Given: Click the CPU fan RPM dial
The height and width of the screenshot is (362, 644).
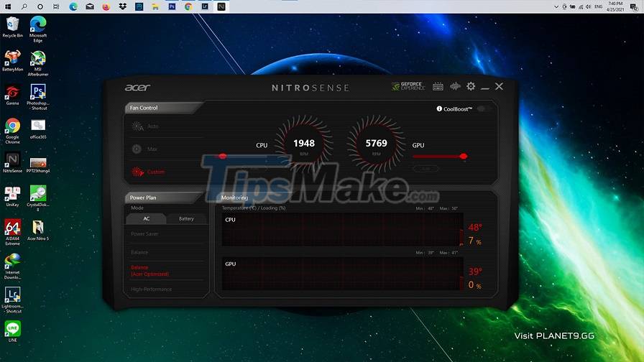Looking at the screenshot, I should [x=304, y=144].
